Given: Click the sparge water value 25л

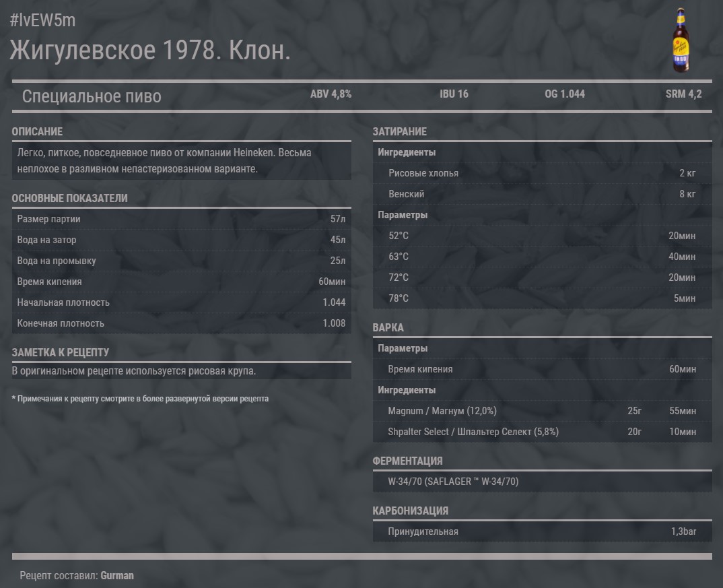Looking at the screenshot, I should pyautogui.click(x=337, y=261).
